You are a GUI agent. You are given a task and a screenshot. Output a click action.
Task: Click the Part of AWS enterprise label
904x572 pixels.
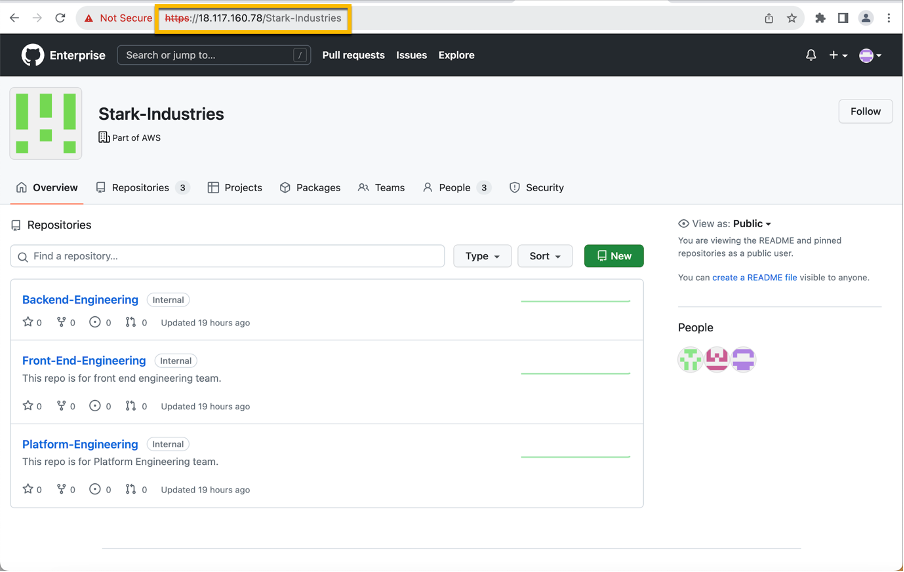point(130,137)
